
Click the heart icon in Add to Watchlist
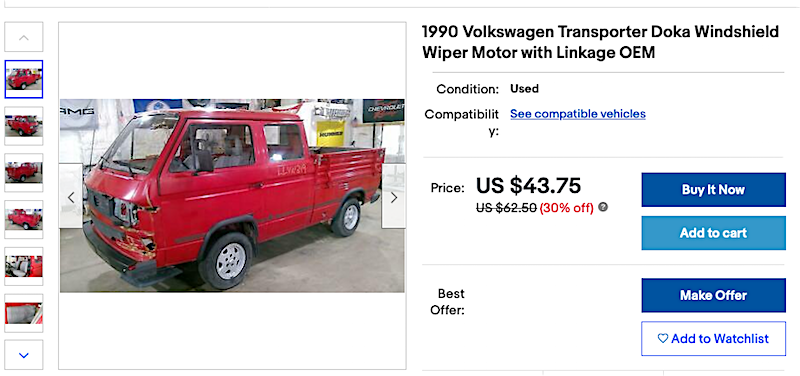click(663, 338)
